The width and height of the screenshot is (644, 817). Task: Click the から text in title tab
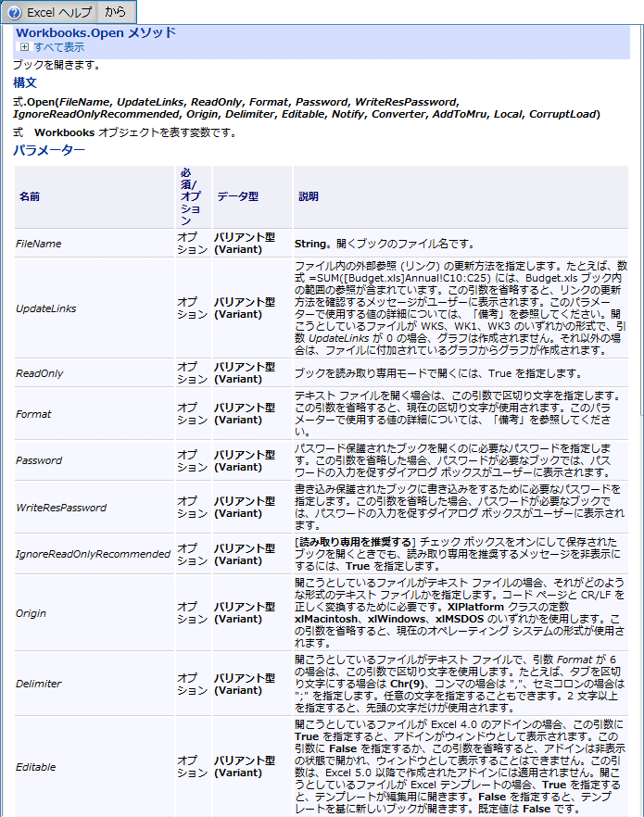[115, 11]
